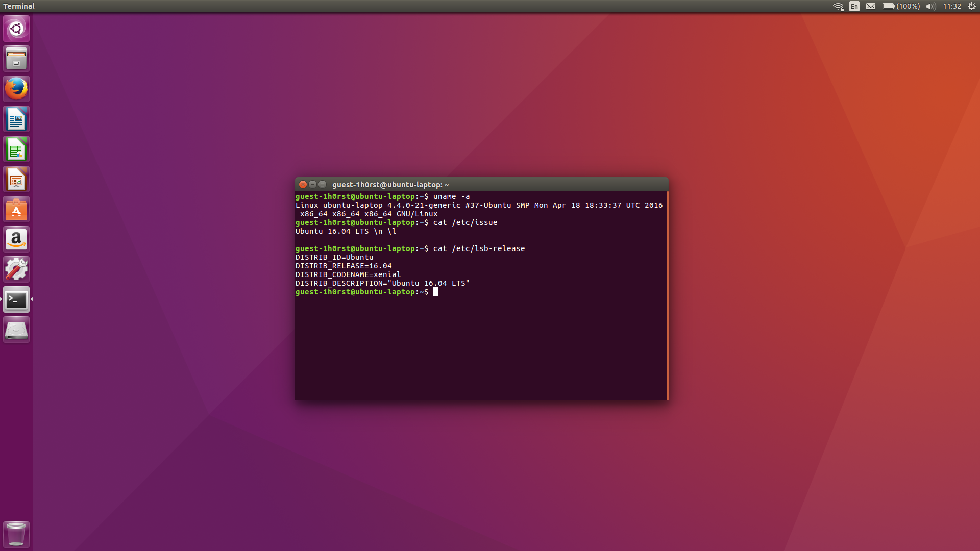Open Ubuntu Software store

[16, 210]
